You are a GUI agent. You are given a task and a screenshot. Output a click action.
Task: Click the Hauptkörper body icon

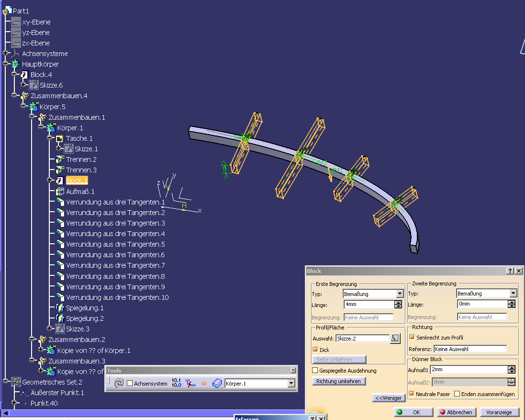16,64
